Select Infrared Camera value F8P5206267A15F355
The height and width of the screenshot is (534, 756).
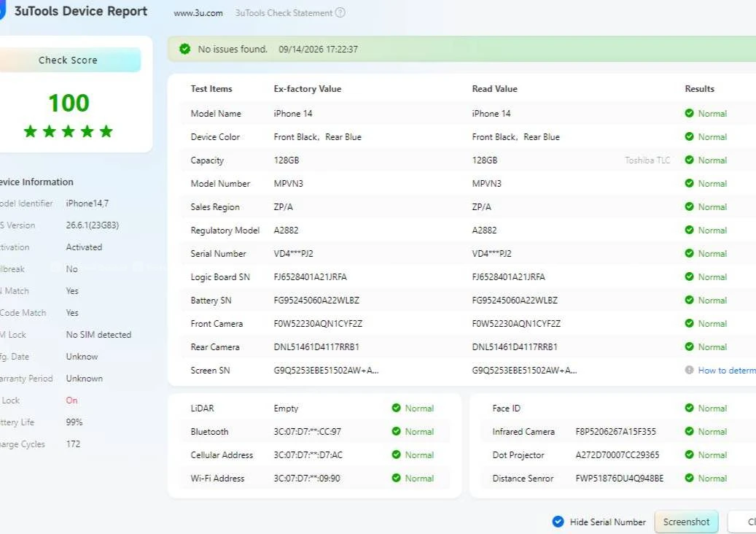coord(616,432)
